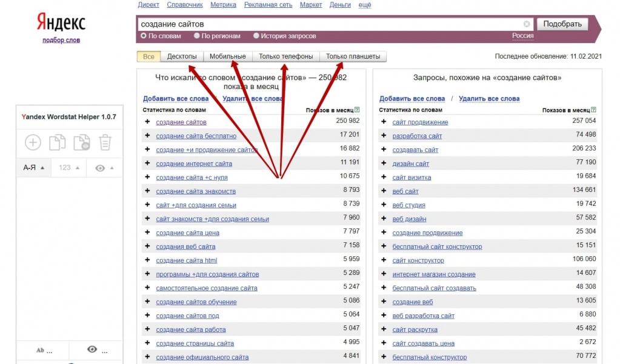Select the 'По регионам' radio button

(x=197, y=36)
